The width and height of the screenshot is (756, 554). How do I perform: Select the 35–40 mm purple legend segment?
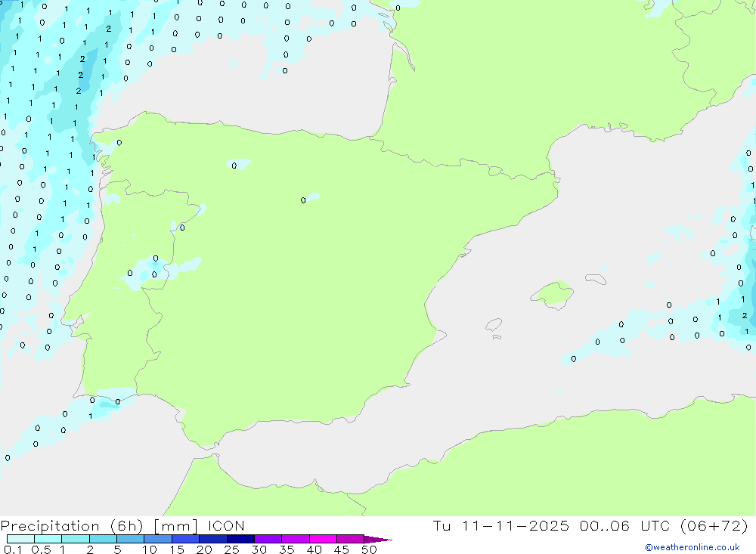(296, 539)
